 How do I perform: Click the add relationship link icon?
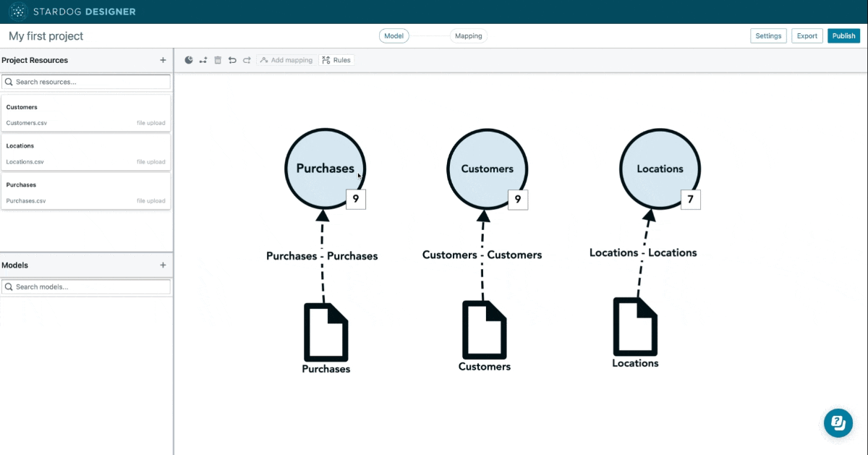pos(203,60)
